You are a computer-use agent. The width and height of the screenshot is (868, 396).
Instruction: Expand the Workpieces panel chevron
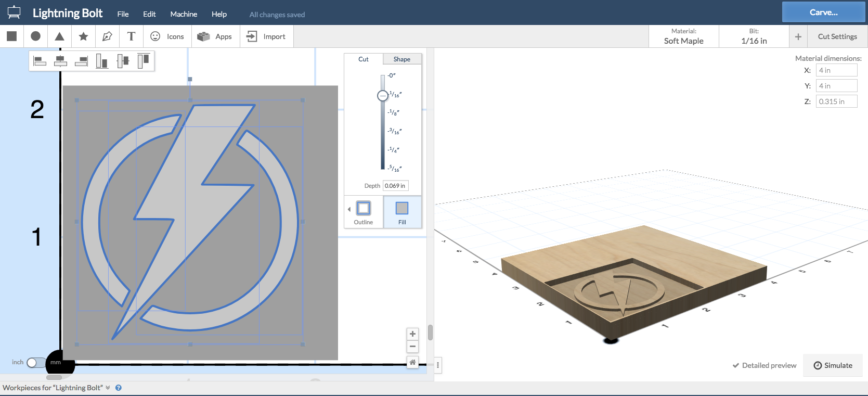(108, 388)
